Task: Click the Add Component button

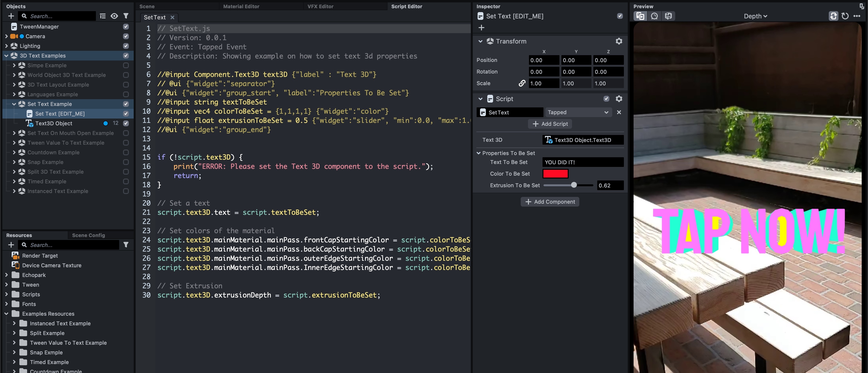Action: pyautogui.click(x=550, y=202)
